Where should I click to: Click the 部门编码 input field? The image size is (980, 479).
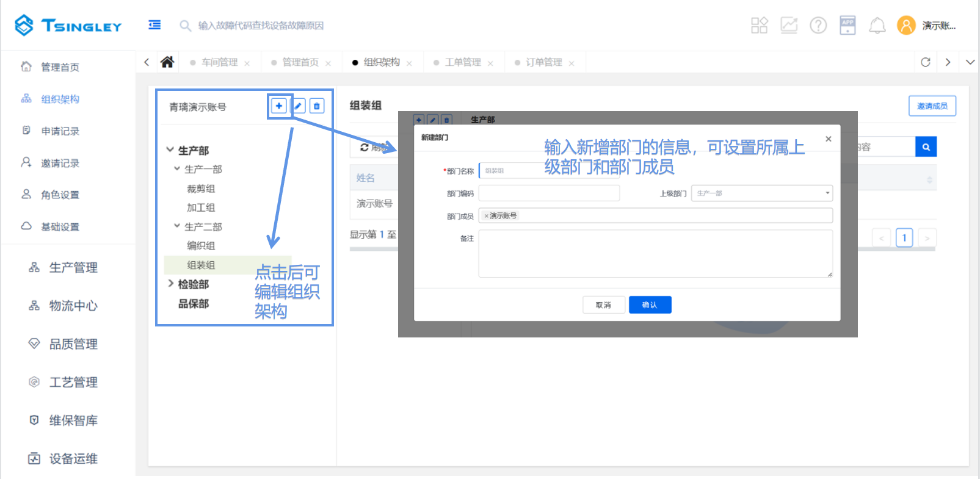pyautogui.click(x=549, y=193)
